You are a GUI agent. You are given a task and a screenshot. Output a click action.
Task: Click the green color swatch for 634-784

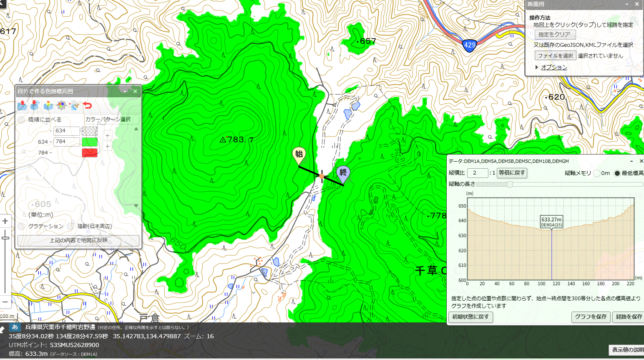pyautogui.click(x=90, y=142)
